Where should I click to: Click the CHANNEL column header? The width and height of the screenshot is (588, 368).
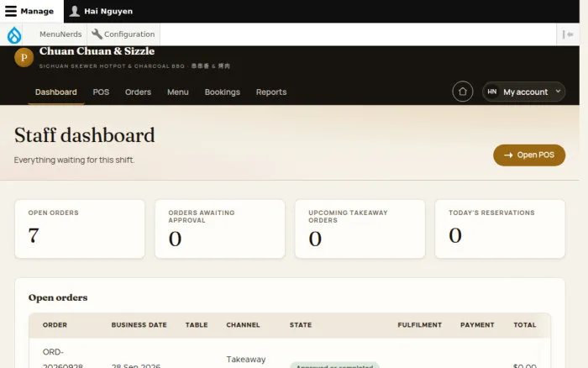point(243,325)
